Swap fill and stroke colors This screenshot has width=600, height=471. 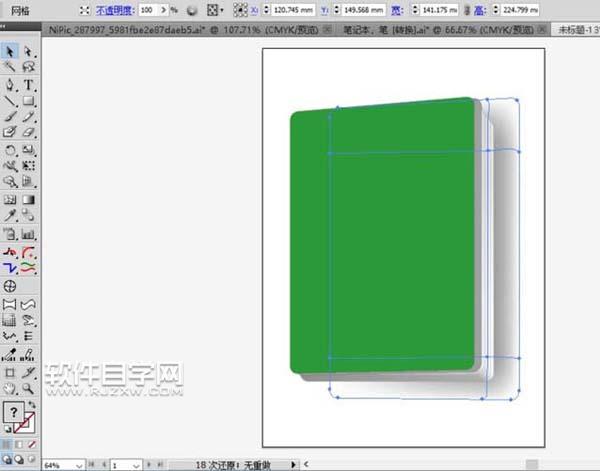tap(32, 404)
